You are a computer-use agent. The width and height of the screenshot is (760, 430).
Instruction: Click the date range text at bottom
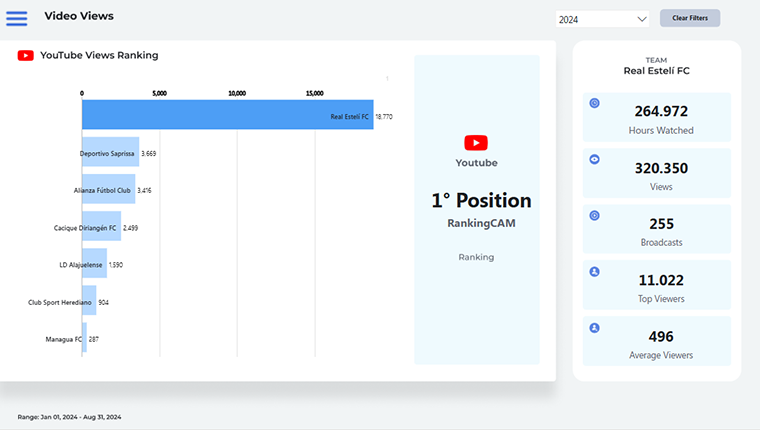[x=69, y=417]
